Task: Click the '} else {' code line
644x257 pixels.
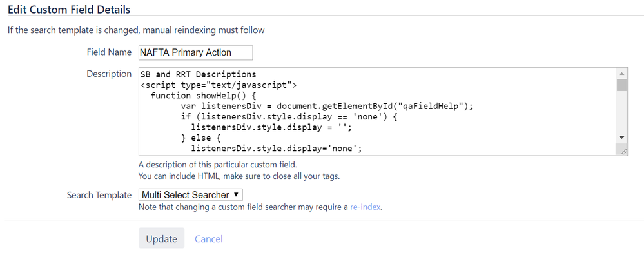Action: click(201, 138)
